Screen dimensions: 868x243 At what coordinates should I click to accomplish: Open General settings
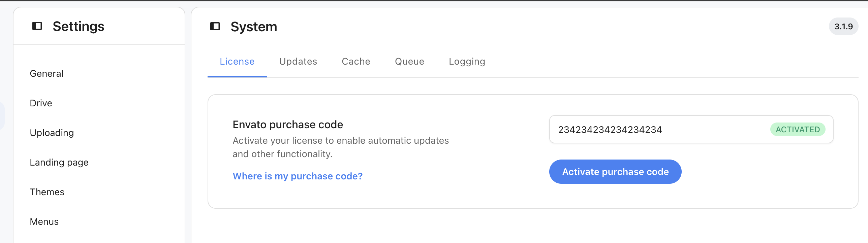[x=46, y=74]
